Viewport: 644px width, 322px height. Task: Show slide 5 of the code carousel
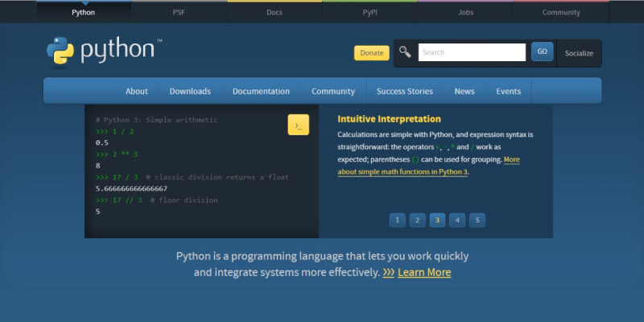tap(477, 220)
